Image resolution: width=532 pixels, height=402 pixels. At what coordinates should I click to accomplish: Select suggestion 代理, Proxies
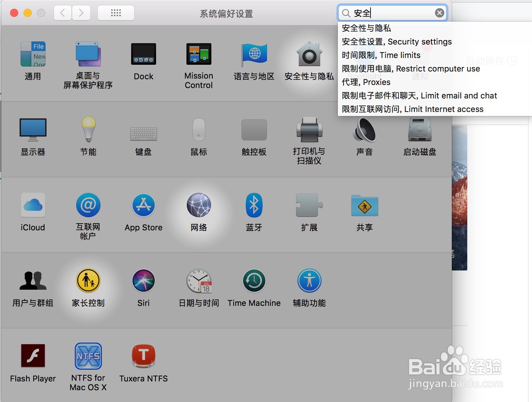(x=435, y=82)
